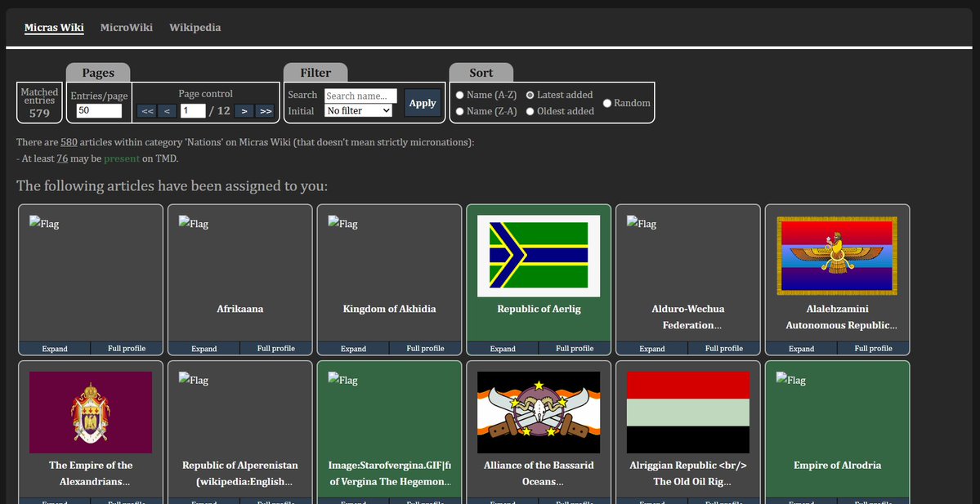
Task: Expand the Republic of Aerlig card
Action: click(x=502, y=348)
